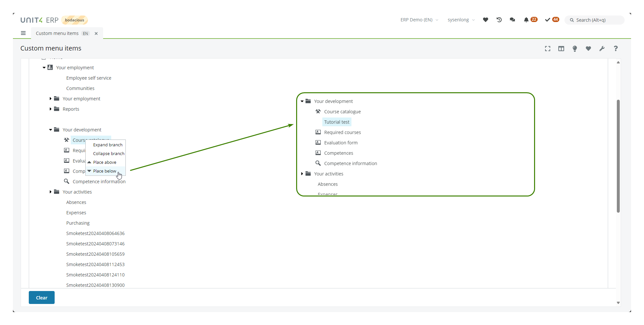Choose Place above from context menu
Image resolution: width=644 pixels, height=325 pixels.
104,162
